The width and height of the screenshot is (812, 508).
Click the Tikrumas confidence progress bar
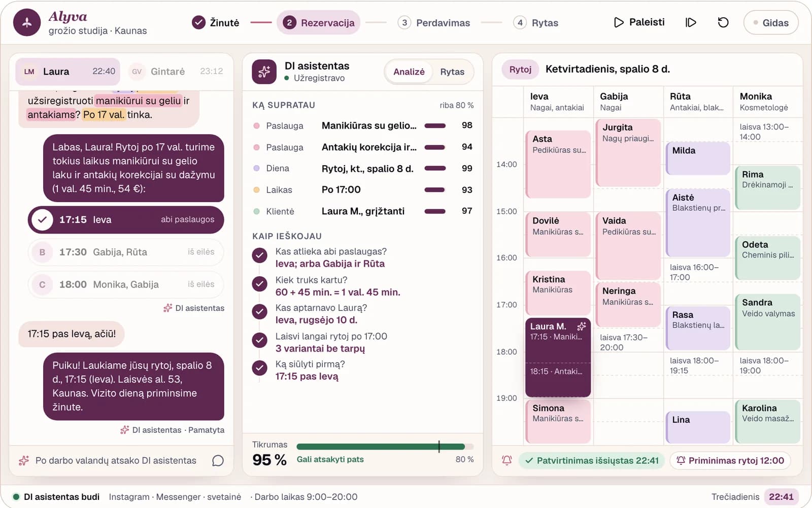(x=385, y=447)
